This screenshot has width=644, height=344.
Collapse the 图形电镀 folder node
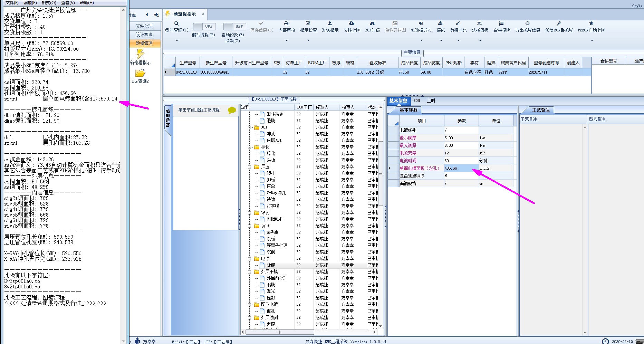coord(250,305)
